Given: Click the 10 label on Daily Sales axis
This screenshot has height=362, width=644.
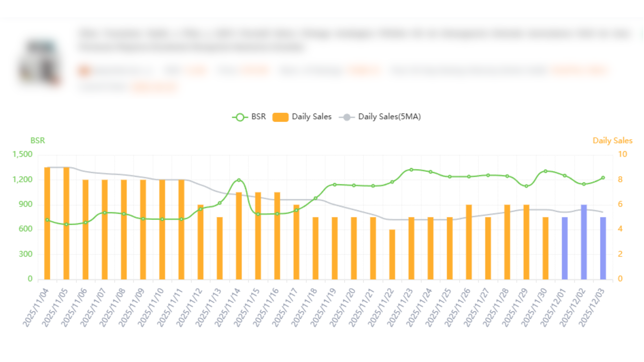Looking at the screenshot, I should [622, 154].
